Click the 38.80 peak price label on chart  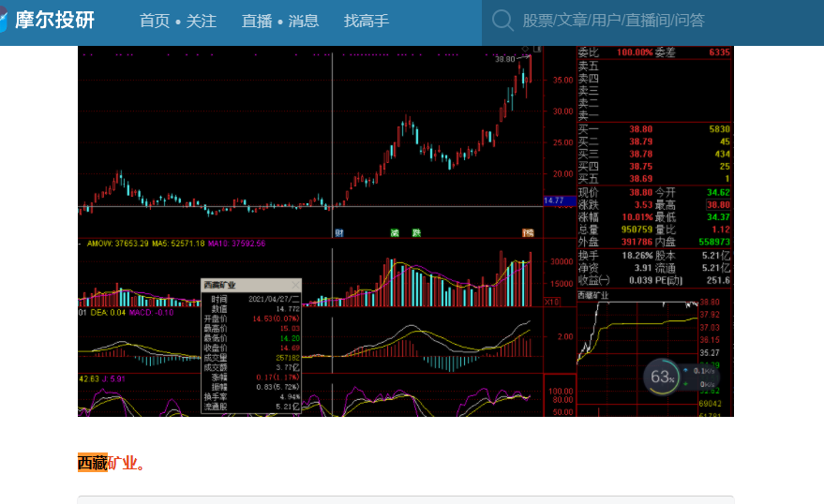click(504, 59)
